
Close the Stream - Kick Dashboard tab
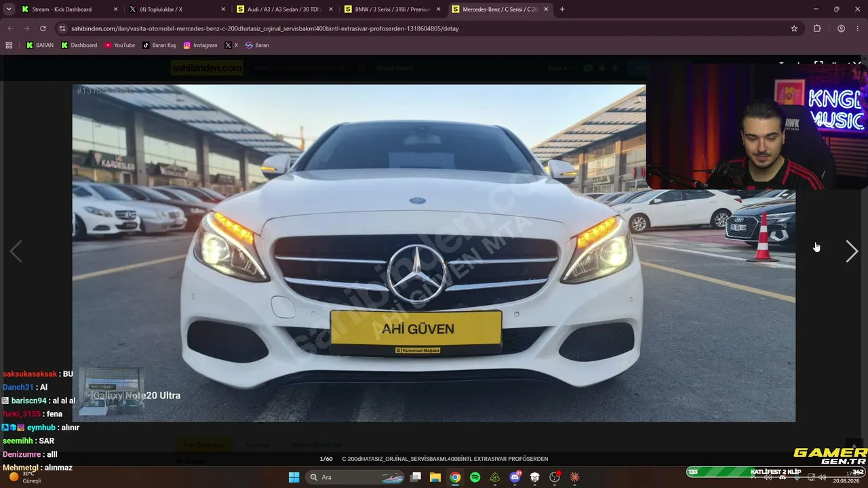(115, 9)
